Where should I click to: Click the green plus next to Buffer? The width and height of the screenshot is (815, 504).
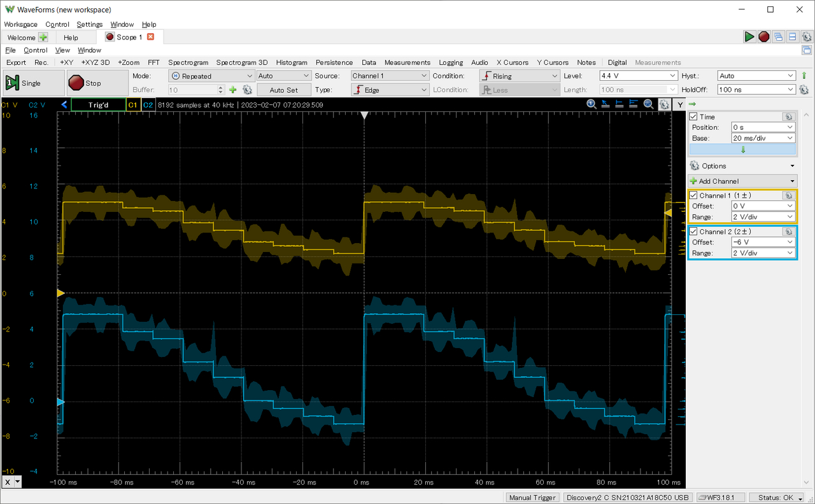pyautogui.click(x=232, y=90)
